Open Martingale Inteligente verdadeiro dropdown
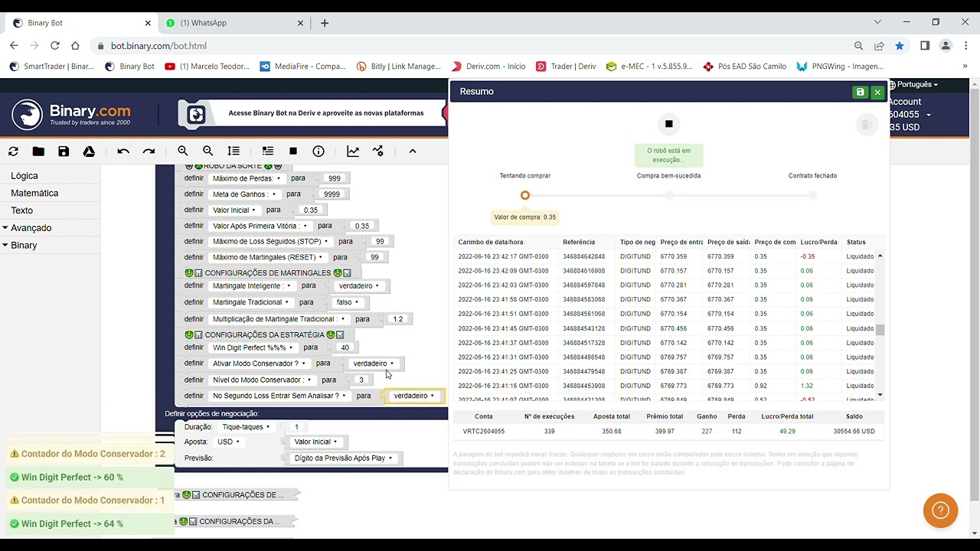980x551 pixels. (358, 286)
